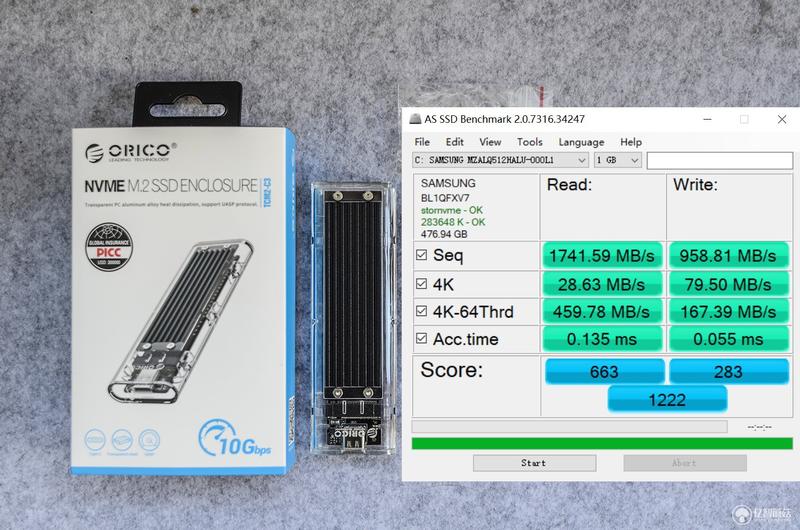Open the Edit menu
The height and width of the screenshot is (530, 800).
[x=455, y=142]
